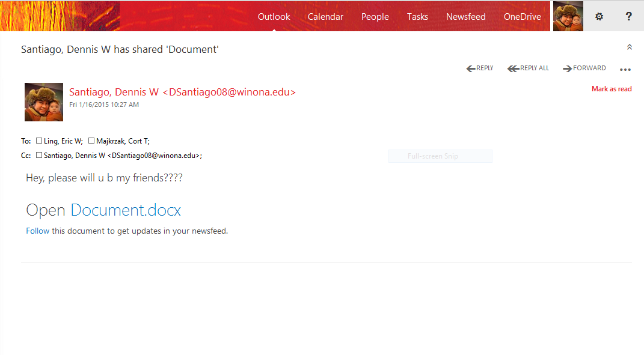This screenshot has height=355, width=644.
Task: Click the Forward arrow icon
Action: pos(567,68)
